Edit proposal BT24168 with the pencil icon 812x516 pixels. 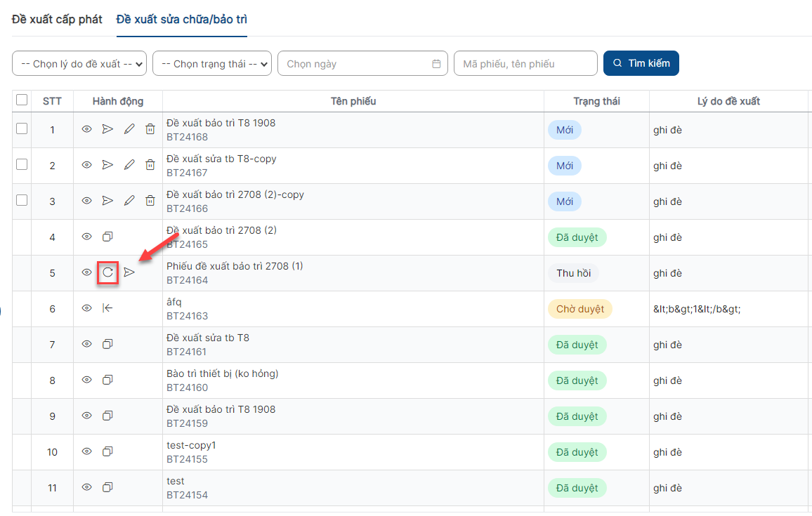point(129,129)
